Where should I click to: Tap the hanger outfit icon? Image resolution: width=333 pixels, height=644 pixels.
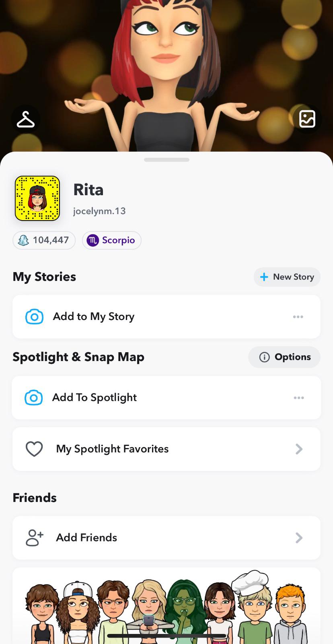26,120
